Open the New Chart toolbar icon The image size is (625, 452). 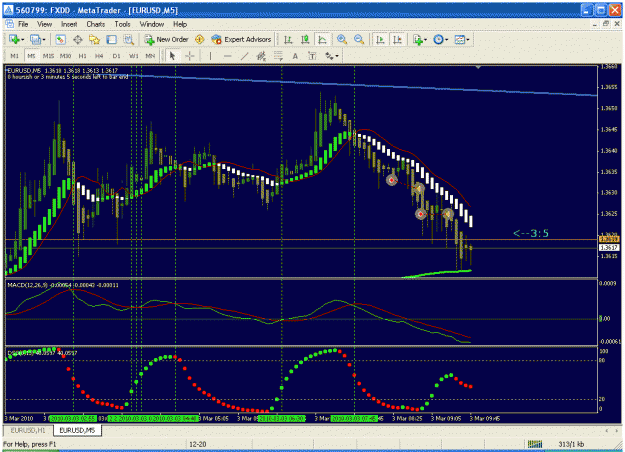pos(14,39)
